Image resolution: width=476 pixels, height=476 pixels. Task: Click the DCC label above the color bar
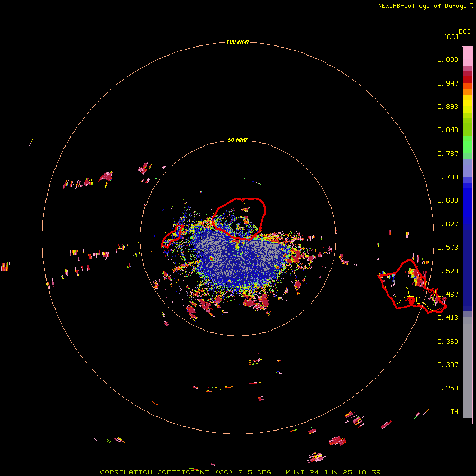[465, 32]
